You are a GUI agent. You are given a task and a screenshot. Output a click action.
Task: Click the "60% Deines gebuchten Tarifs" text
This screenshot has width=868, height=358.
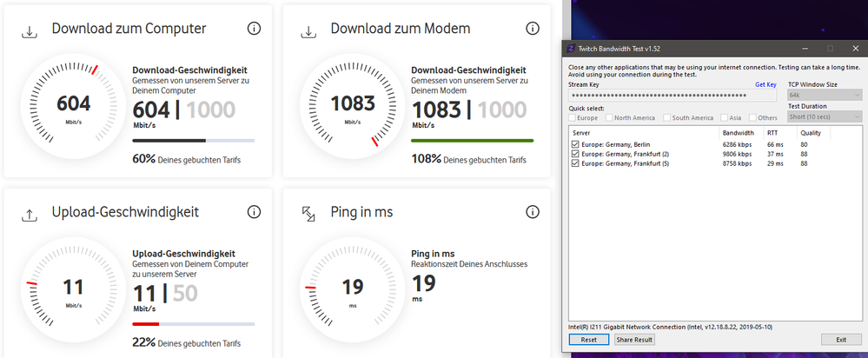coord(187,159)
